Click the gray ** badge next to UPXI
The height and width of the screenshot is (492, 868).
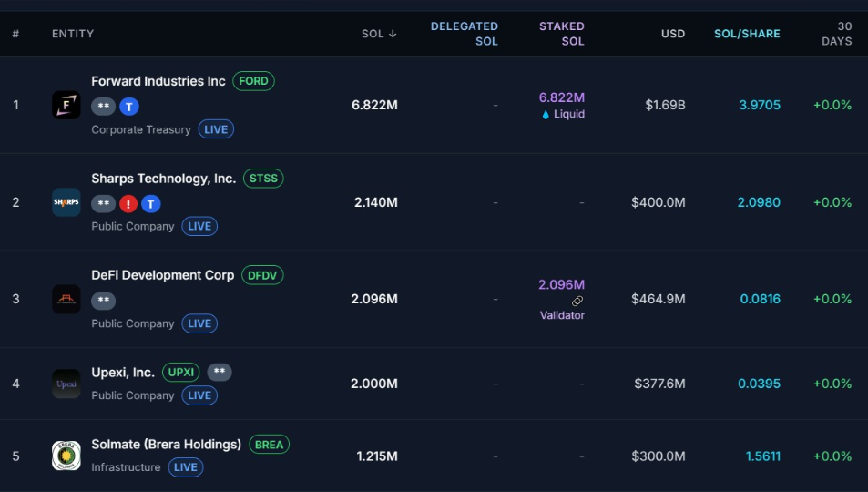[x=220, y=372]
